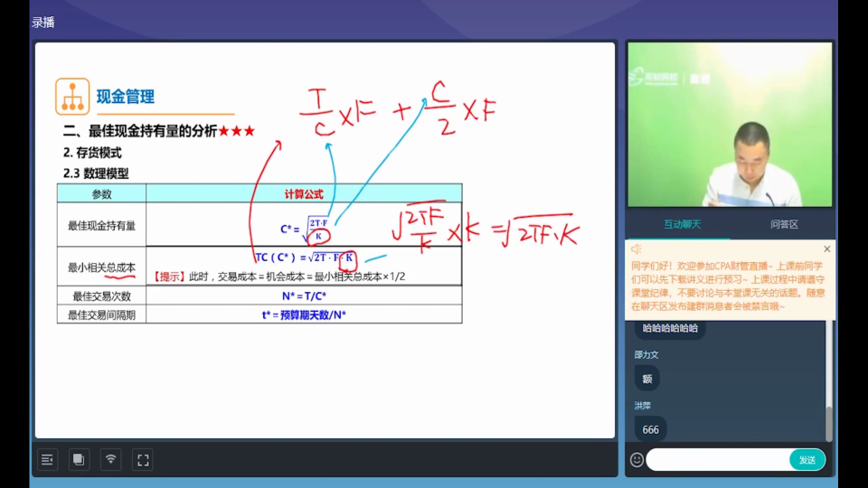Viewport: 868px width, 488px height.
Task: Click the username 洪萍 in chat
Action: 642,406
